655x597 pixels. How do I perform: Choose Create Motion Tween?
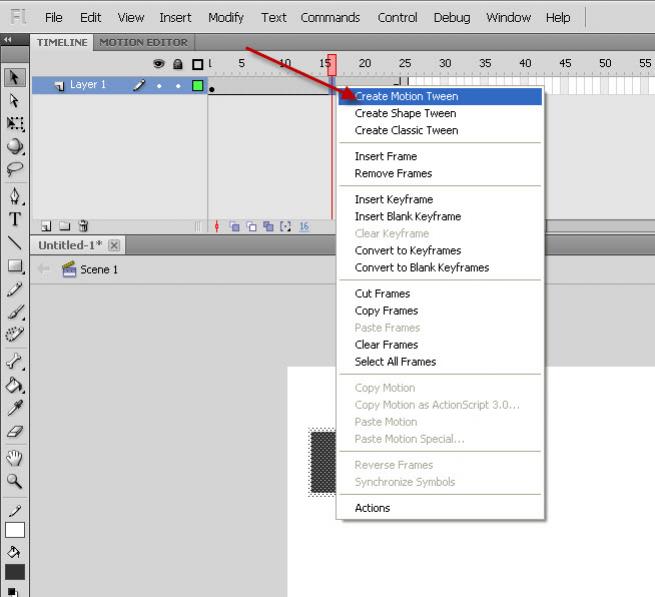coord(440,97)
